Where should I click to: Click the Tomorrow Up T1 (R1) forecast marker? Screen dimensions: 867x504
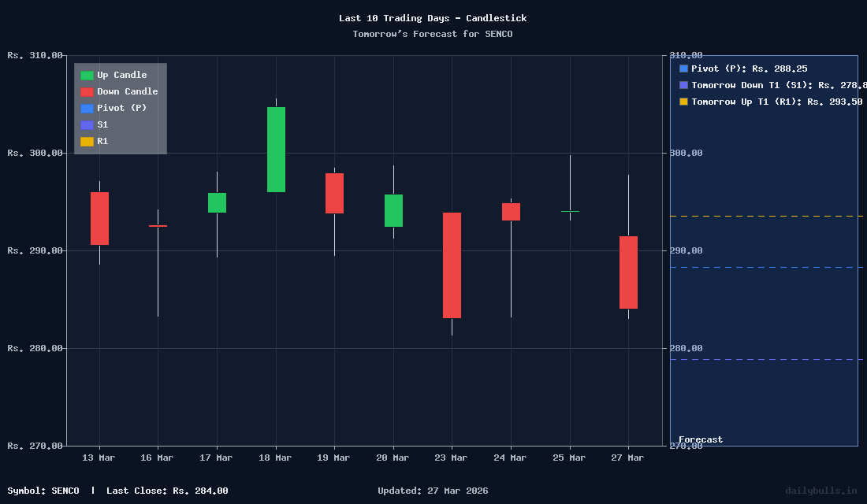pos(683,102)
